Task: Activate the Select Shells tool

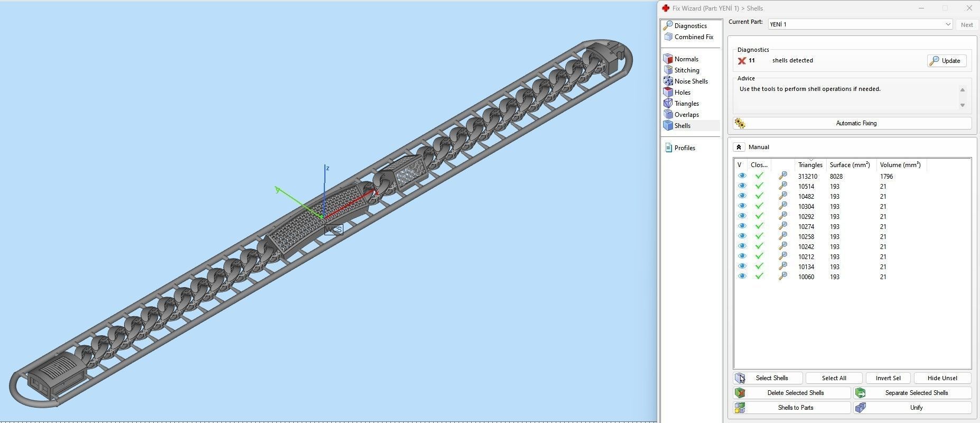Action: click(768, 378)
